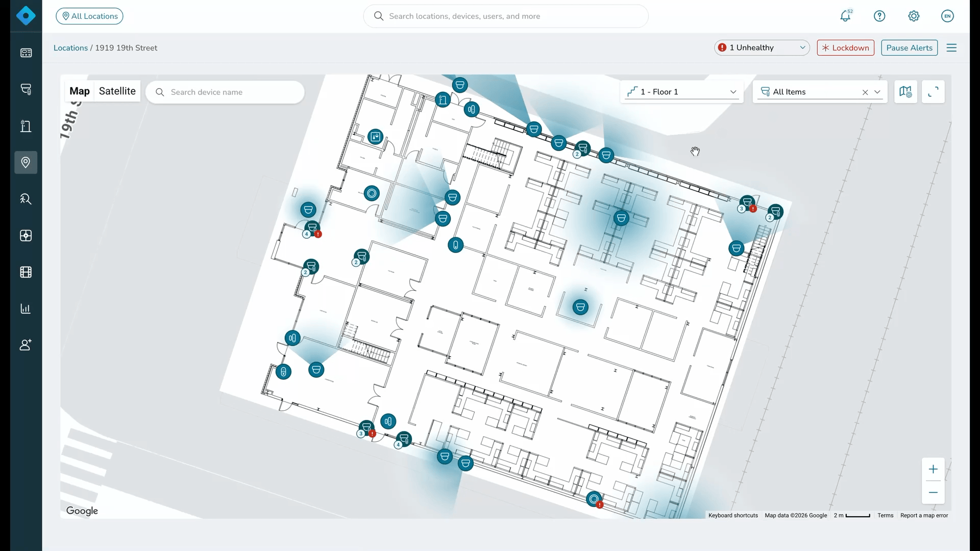The width and height of the screenshot is (980, 551).
Task: Click the Pause Alerts button
Action: tap(910, 47)
